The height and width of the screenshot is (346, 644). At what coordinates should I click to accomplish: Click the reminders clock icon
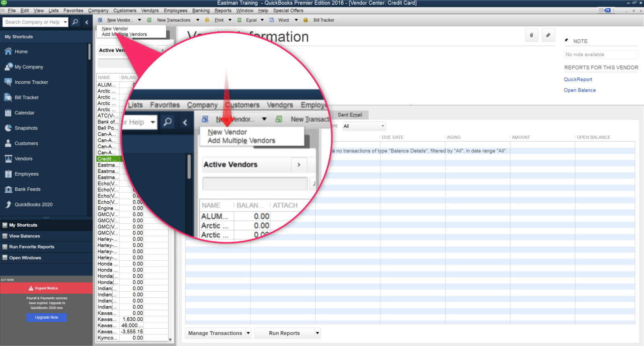[x=601, y=10]
